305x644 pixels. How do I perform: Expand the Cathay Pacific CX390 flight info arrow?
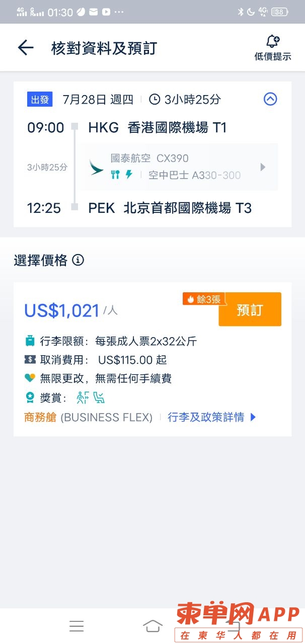262,167
